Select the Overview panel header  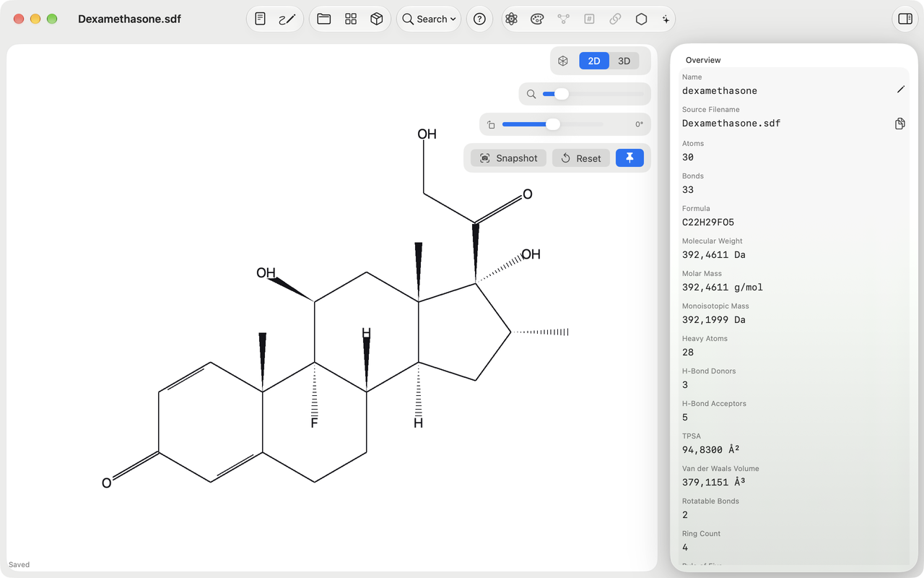click(703, 60)
